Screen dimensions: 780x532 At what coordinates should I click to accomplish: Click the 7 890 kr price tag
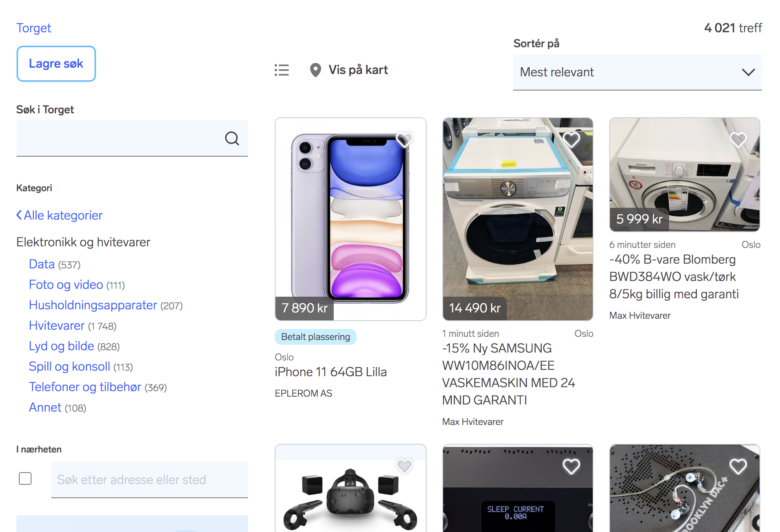click(305, 308)
